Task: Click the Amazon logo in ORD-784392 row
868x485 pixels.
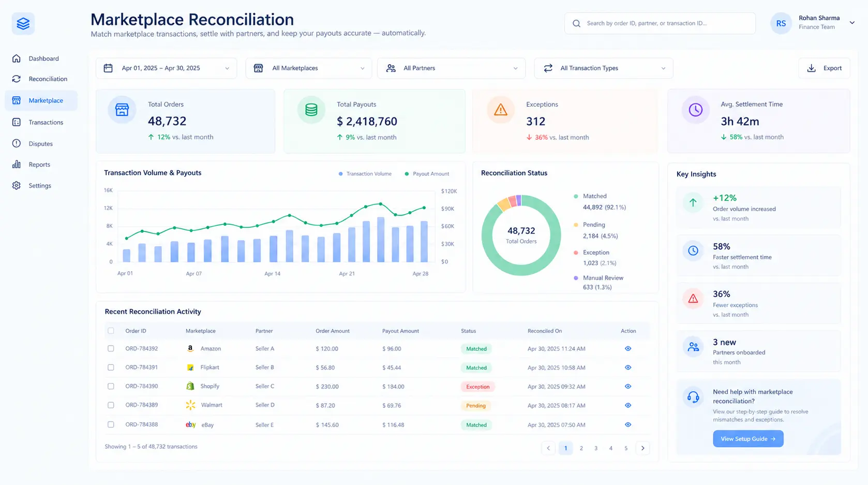Action: pos(190,349)
